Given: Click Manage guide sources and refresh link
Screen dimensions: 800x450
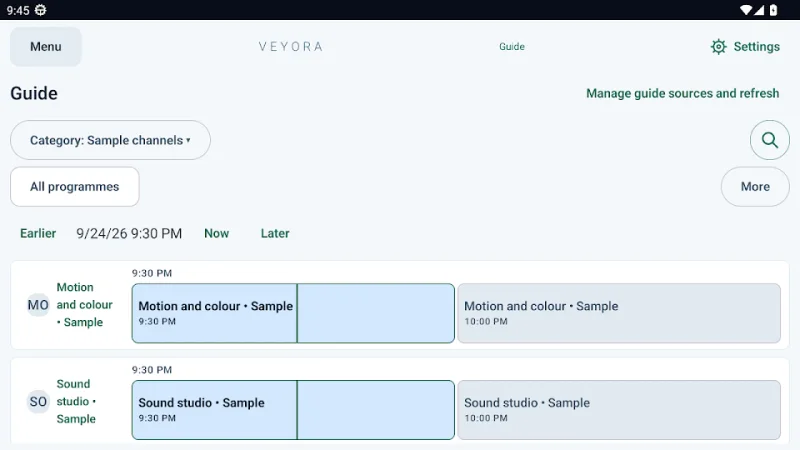Looking at the screenshot, I should (682, 93).
